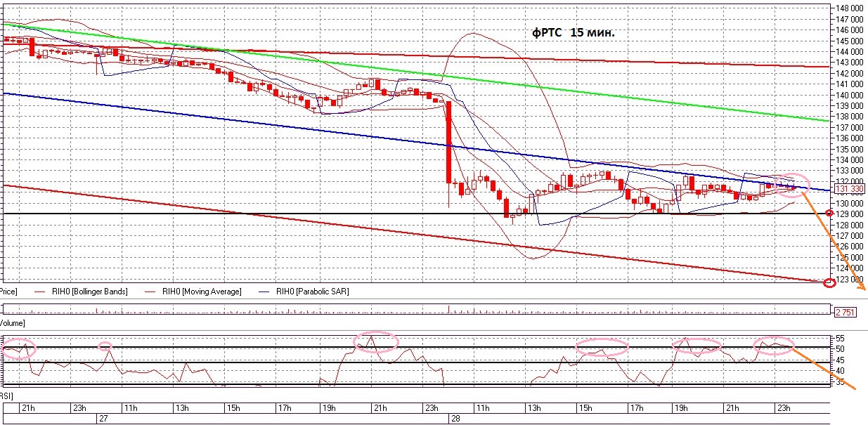The image size is (868, 425).
Task: Click the volume value 2 751
Action: [847, 311]
